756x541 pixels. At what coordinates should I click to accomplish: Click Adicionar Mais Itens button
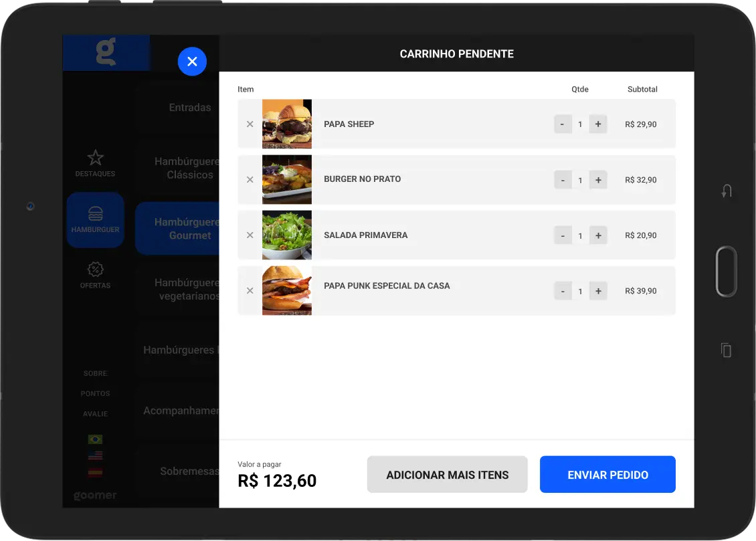click(447, 475)
